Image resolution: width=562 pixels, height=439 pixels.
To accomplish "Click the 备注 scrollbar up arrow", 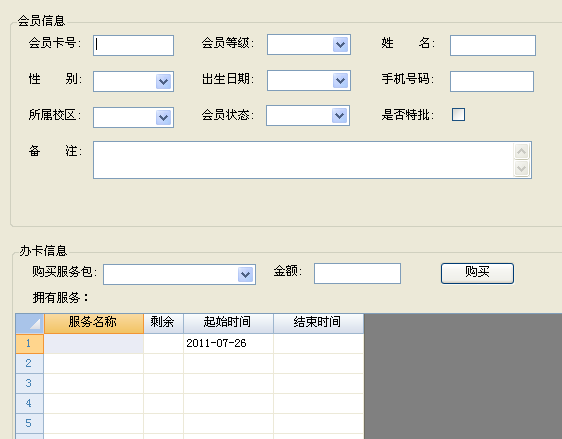I will [x=521, y=151].
